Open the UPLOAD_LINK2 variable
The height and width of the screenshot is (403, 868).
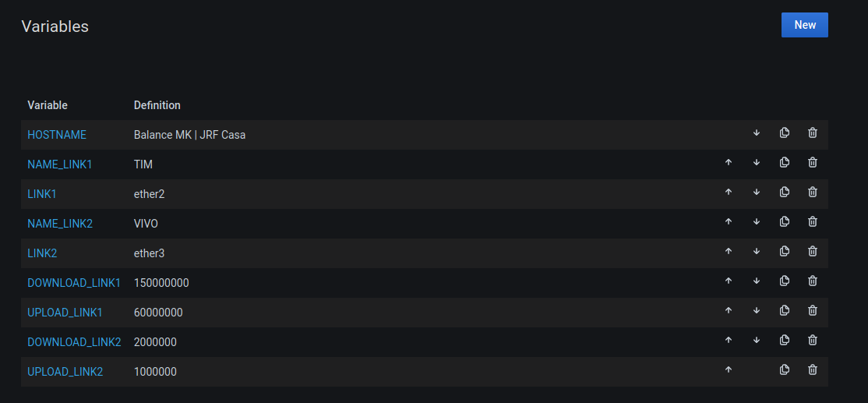[x=65, y=372]
